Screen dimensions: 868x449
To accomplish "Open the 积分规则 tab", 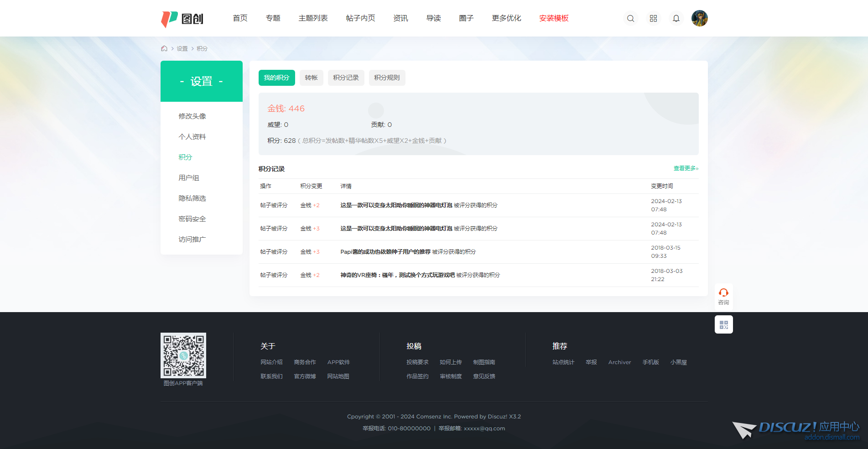I will click(x=387, y=78).
